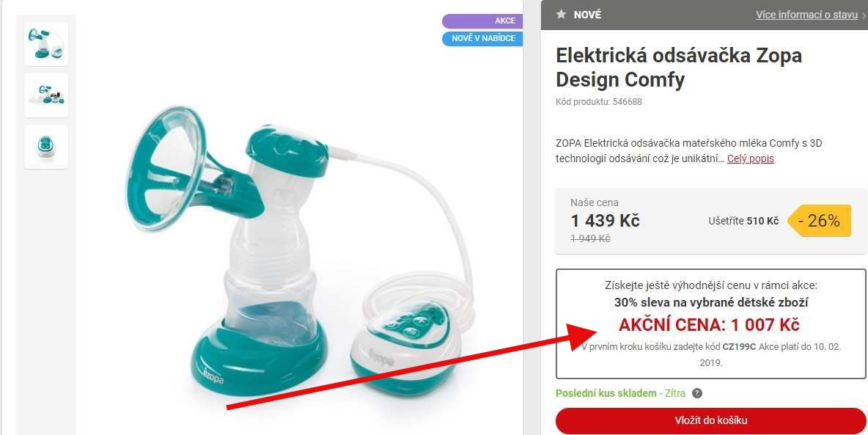Viewport: 868px width, 435px height.
Task: Select third thumbnail of control unit
Action: click(46, 146)
